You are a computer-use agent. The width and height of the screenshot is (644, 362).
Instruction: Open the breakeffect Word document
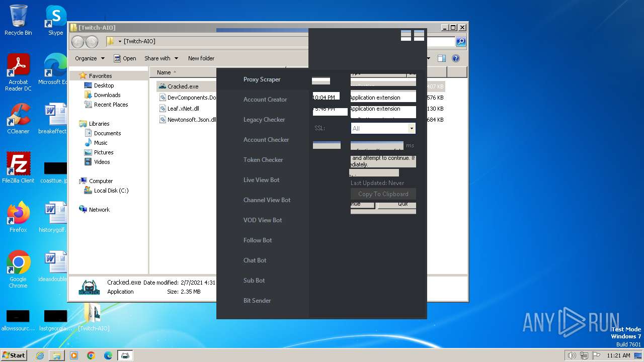[x=54, y=119]
